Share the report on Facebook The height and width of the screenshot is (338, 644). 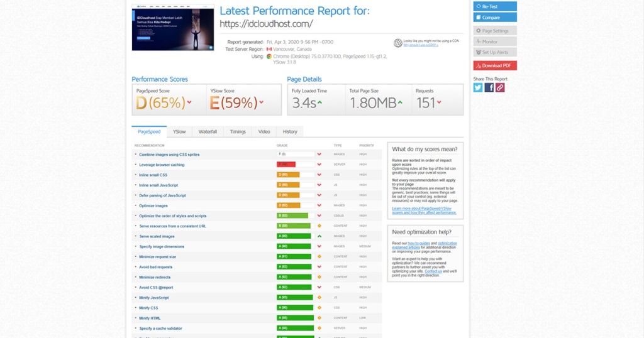489,88
